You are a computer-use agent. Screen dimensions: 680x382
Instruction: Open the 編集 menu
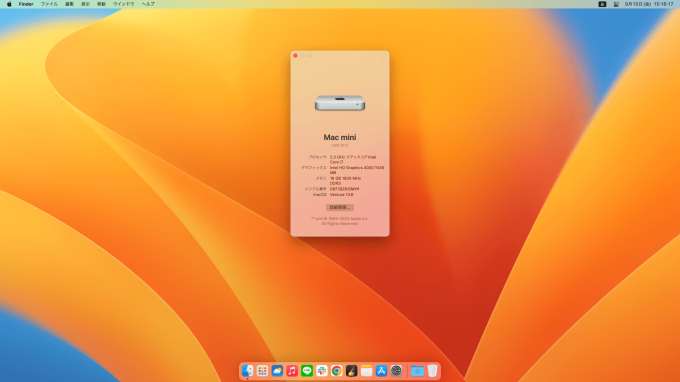pyautogui.click(x=69, y=4)
